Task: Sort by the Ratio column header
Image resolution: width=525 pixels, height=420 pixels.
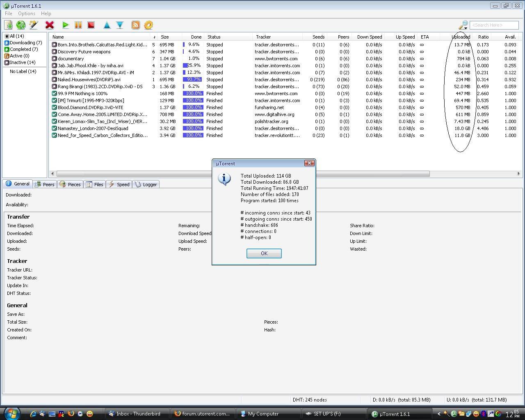Action: tap(483, 37)
